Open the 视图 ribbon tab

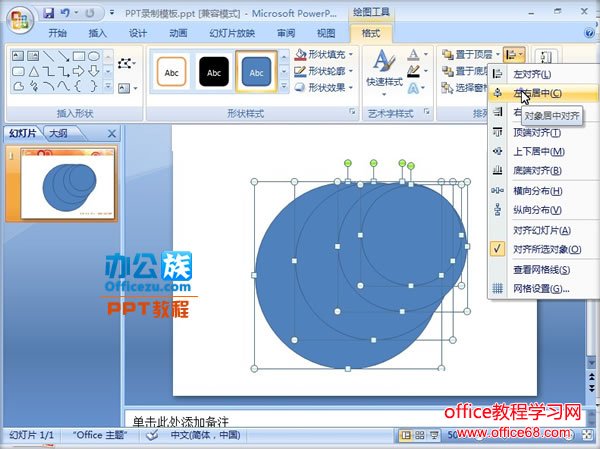point(326,33)
